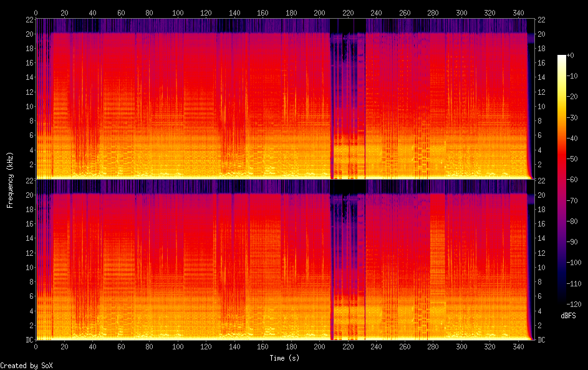
Task: Click the 100 second tick on the top time axis
Action: click(178, 12)
